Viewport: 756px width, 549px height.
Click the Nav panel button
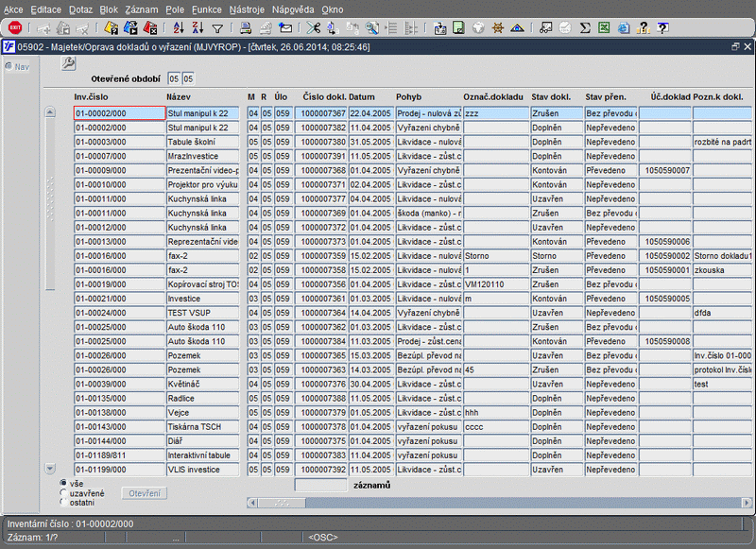pyautogui.click(x=17, y=66)
